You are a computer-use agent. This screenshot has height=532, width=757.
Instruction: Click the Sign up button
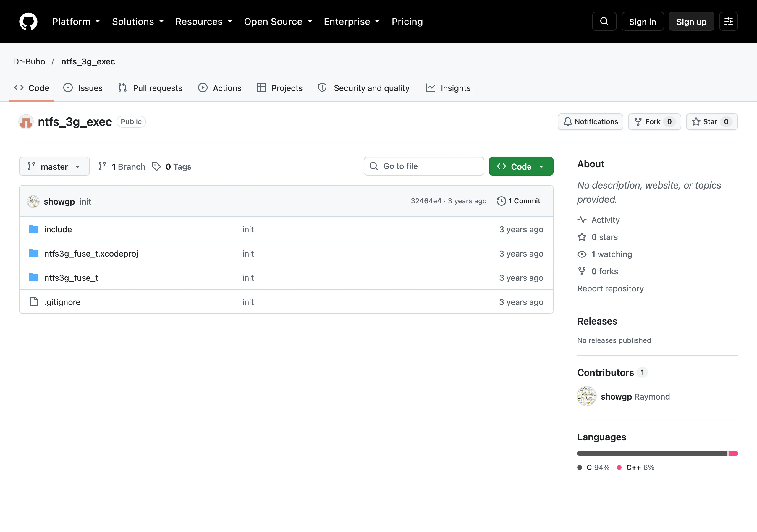tap(691, 21)
